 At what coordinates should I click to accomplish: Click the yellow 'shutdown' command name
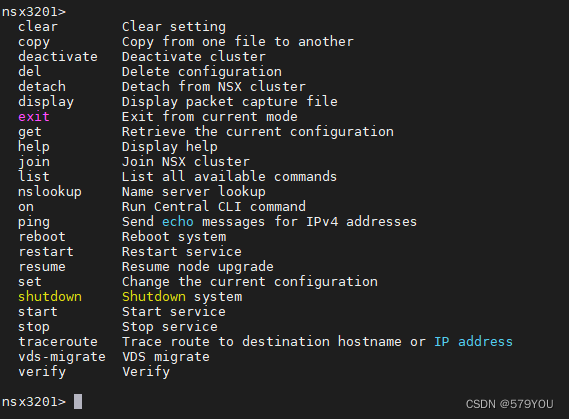click(50, 297)
